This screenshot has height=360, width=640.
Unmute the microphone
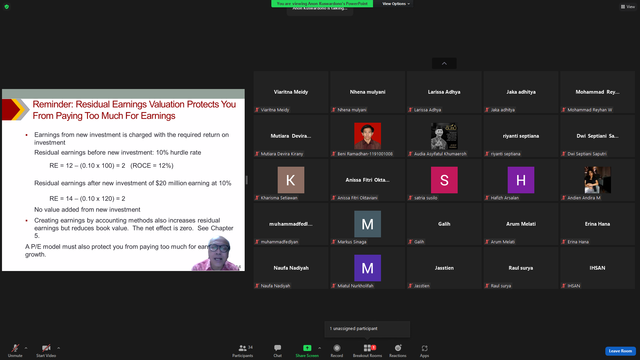[15, 350]
